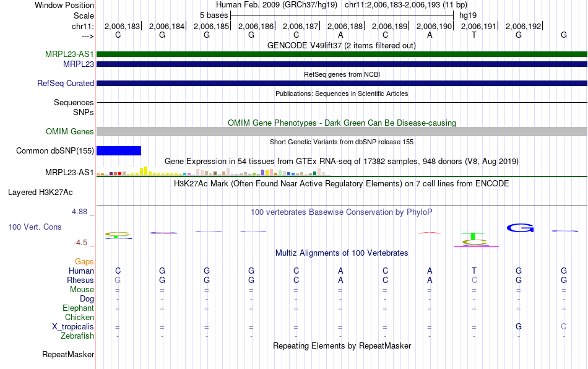This screenshot has height=369, width=588.
Task: Click the RepeatMasker track label
Action: pyautogui.click(x=68, y=355)
